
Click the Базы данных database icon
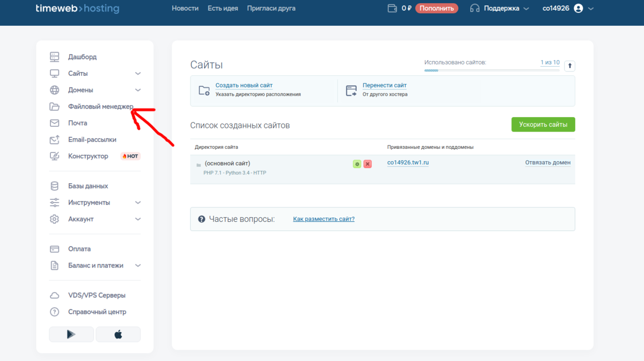tap(54, 186)
